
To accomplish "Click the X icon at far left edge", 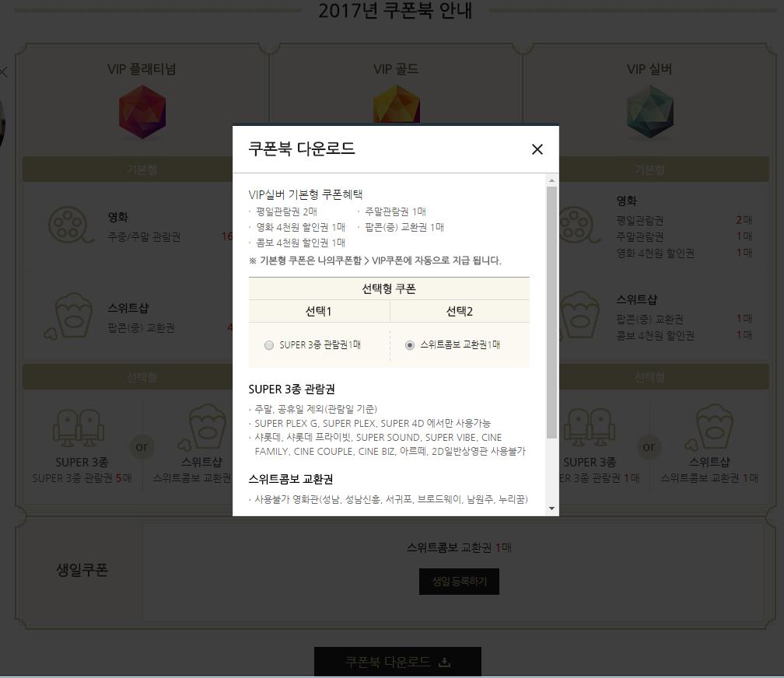I will (3, 72).
